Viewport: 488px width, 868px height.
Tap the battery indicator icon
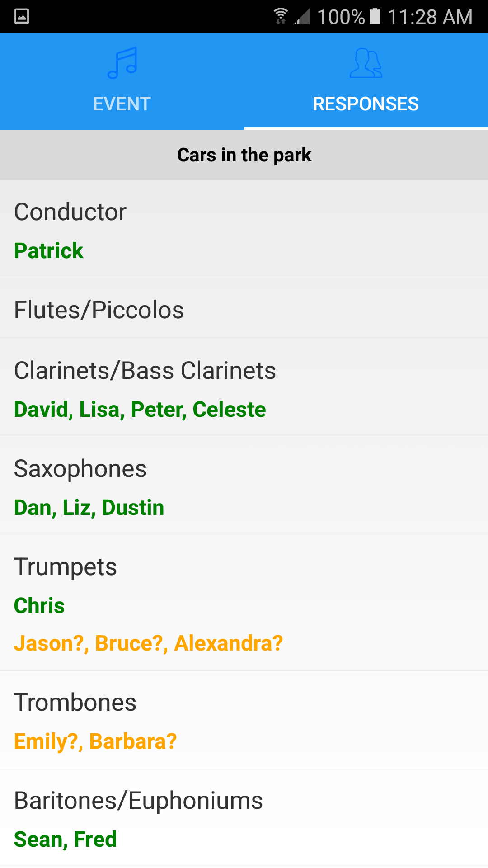coord(375,16)
